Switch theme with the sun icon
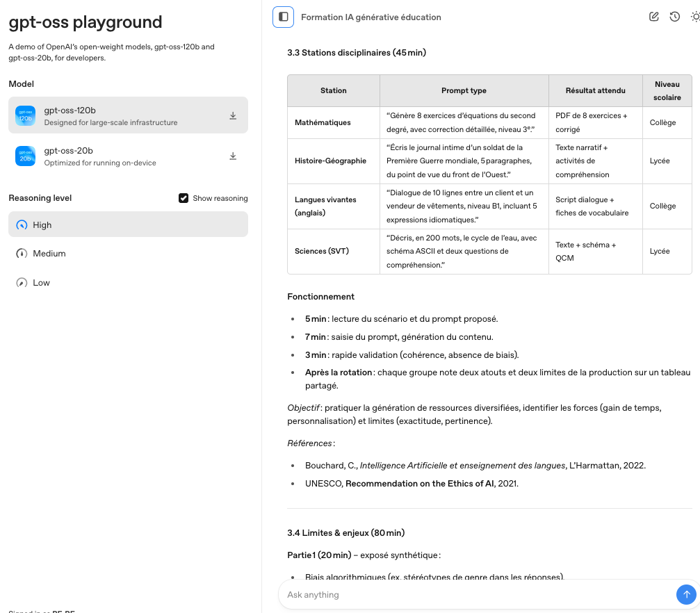 pyautogui.click(x=695, y=17)
